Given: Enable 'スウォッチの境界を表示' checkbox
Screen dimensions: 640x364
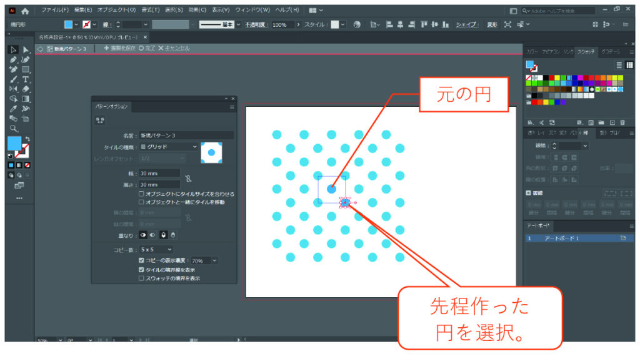Looking at the screenshot, I should click(141, 278).
